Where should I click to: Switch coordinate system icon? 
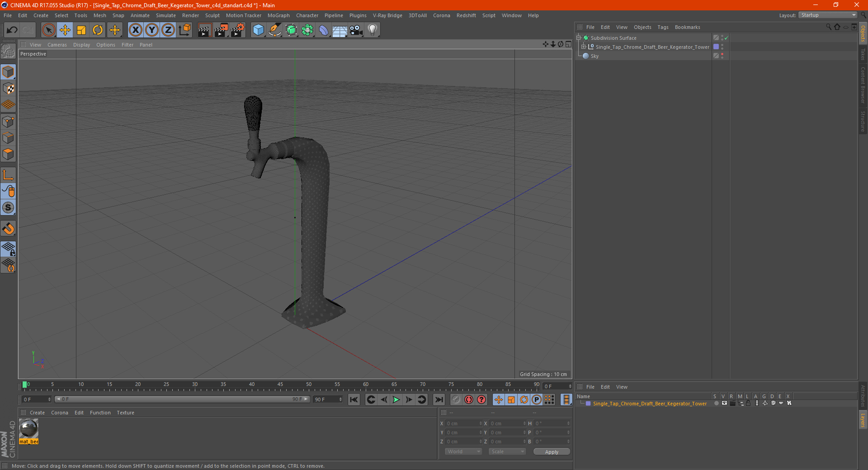click(184, 30)
